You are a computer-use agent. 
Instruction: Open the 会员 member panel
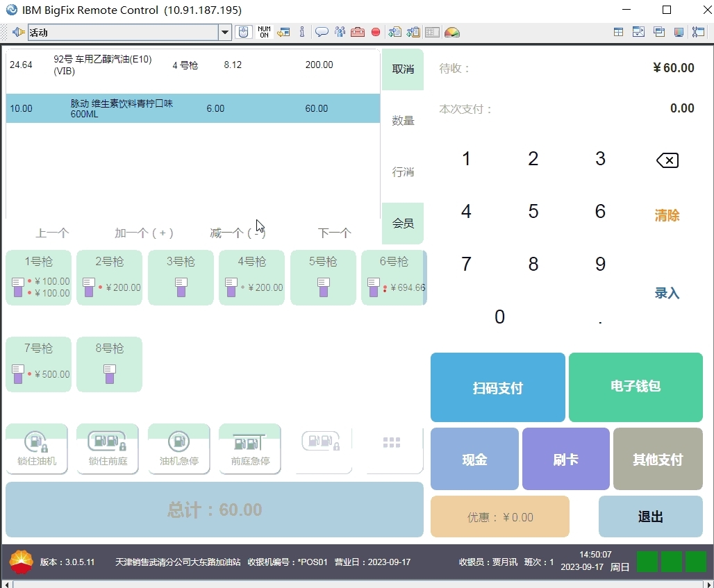(x=403, y=224)
